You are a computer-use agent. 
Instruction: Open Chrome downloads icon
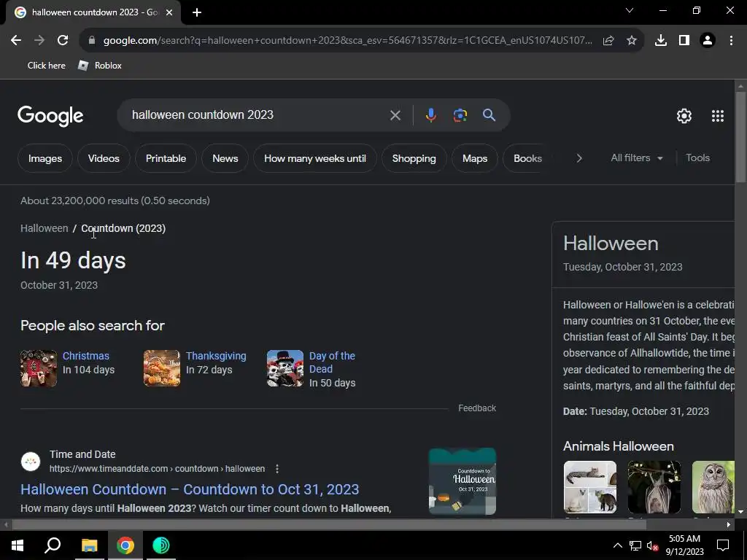pos(661,41)
